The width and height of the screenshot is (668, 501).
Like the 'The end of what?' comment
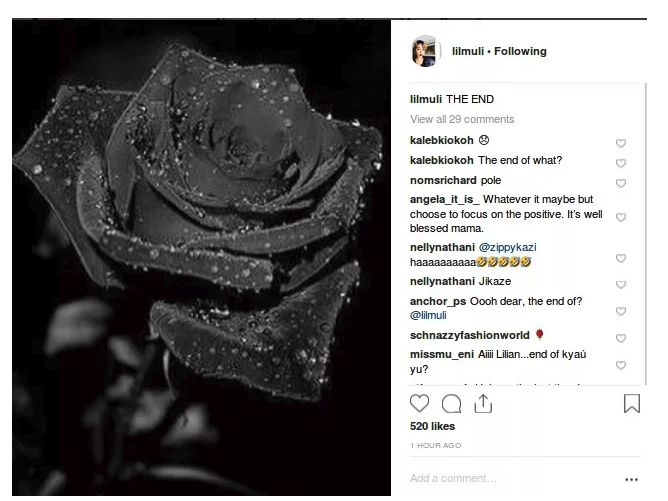coord(621,163)
